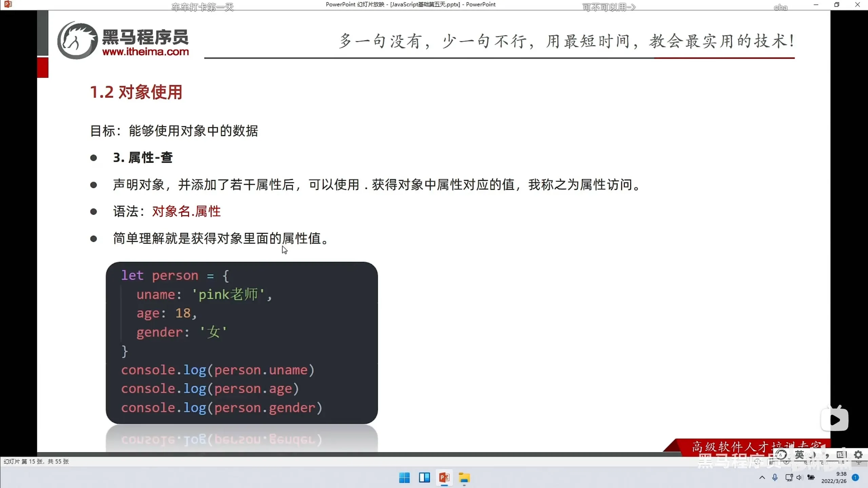Click the Bilibili play overlay button
The height and width of the screenshot is (488, 868).
(x=834, y=419)
